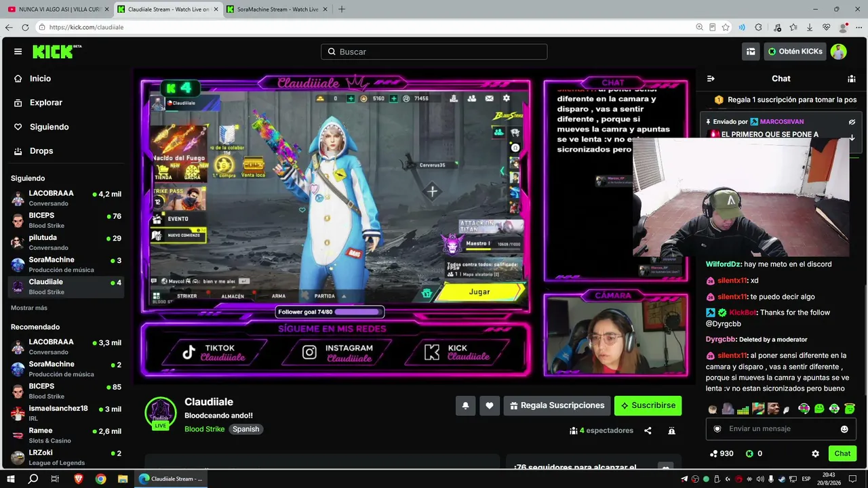The width and height of the screenshot is (868, 488).
Task: Open browser extensions puzzle icon
Action: point(758,27)
